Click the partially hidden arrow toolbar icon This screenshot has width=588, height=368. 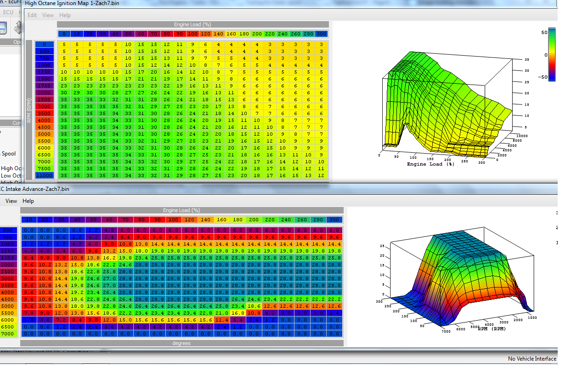[19, 28]
